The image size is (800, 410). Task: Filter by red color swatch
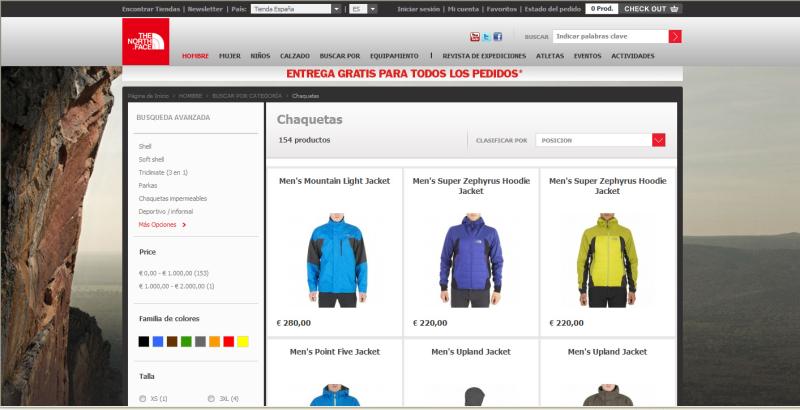click(x=229, y=342)
